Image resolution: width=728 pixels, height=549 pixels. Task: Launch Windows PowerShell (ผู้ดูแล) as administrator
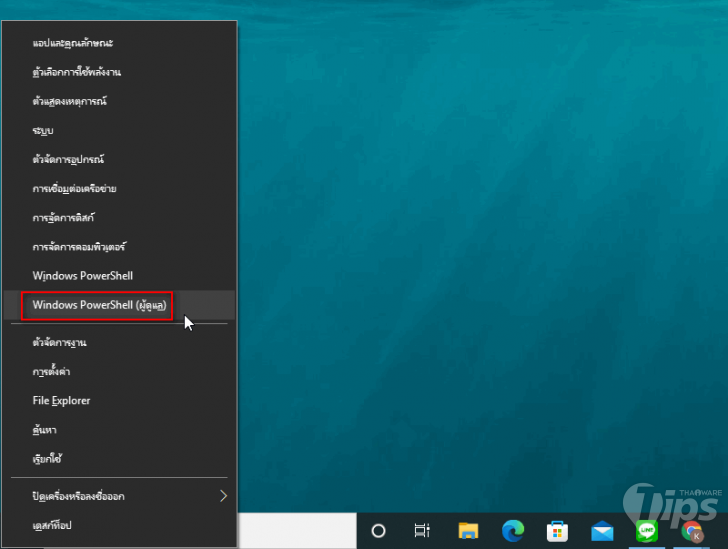click(x=119, y=305)
